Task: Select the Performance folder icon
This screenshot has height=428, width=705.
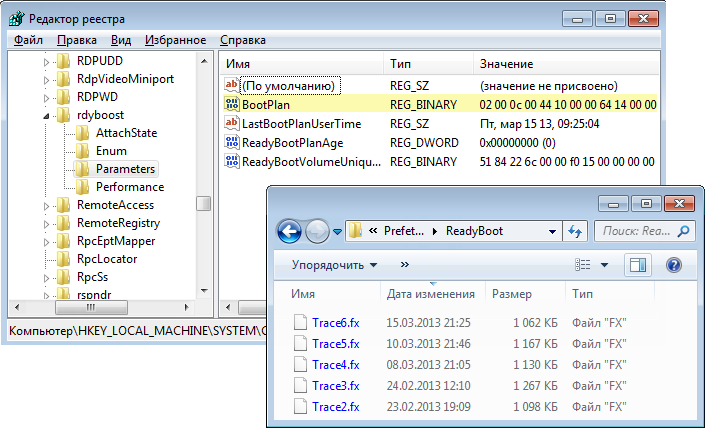Action: 82,187
